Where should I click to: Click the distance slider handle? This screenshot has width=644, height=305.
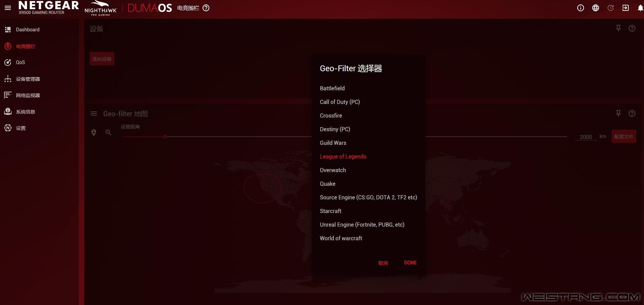165,137
